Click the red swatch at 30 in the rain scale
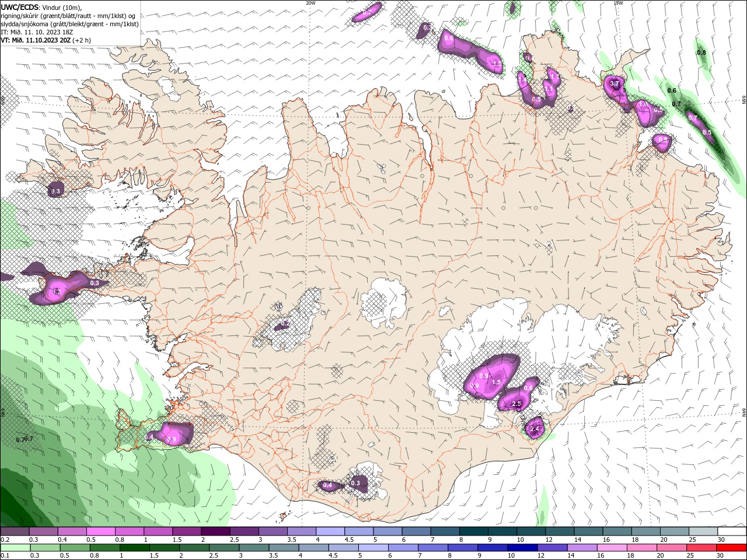Image resolution: width=747 pixels, height=560 pixels. coord(732,548)
